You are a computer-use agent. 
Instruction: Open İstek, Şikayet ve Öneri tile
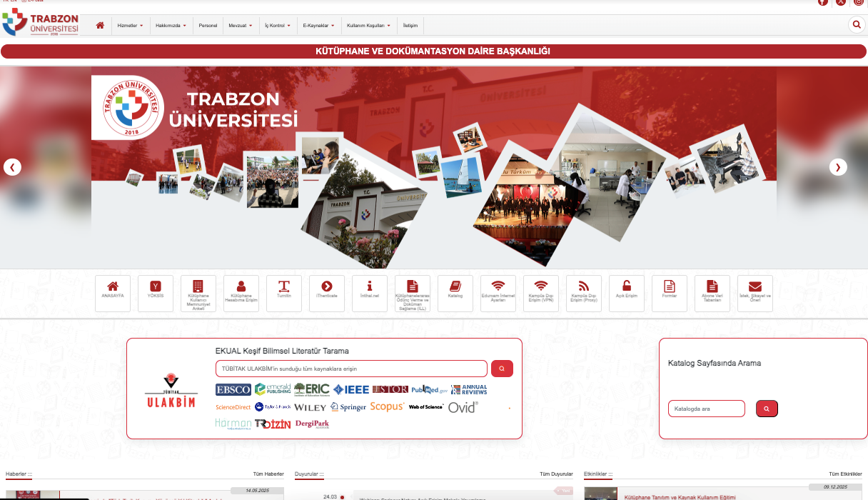(755, 294)
